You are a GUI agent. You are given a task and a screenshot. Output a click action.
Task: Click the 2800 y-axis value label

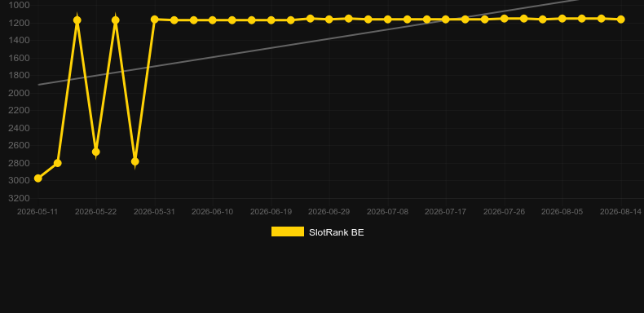[20, 163]
